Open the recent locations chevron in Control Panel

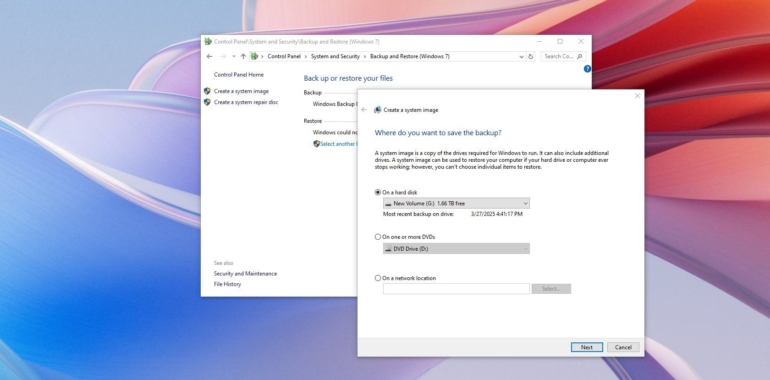click(x=234, y=56)
